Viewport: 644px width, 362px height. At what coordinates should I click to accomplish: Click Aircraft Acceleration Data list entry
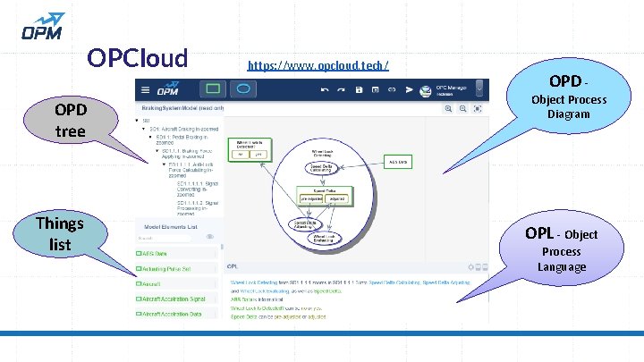(x=176, y=314)
